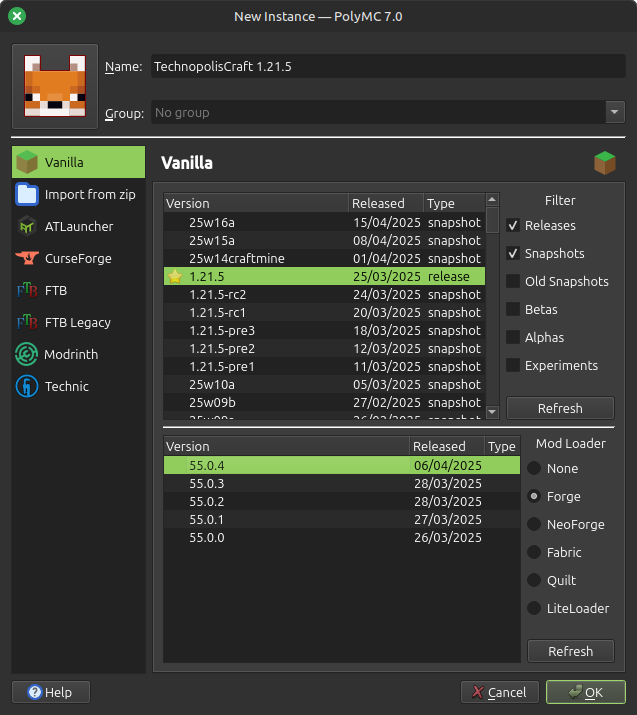Select Forge version 55.0.4
The width and height of the screenshot is (637, 715).
pos(342,465)
